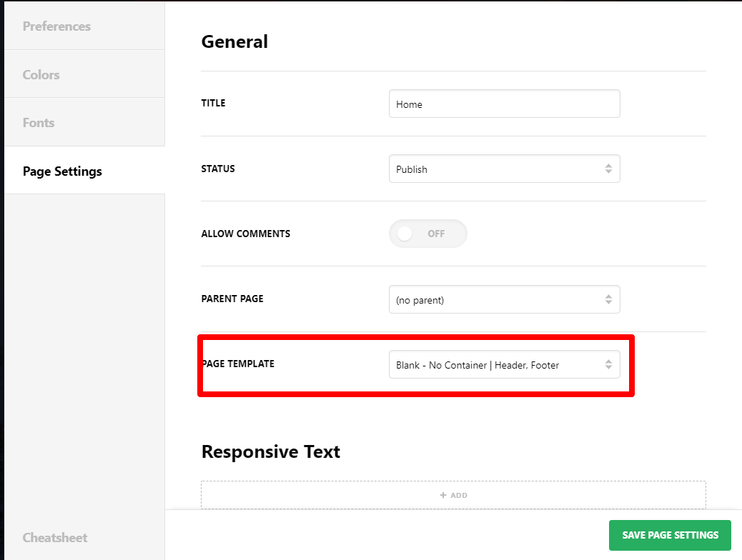Click the OFF label on comments toggle
742x560 pixels.
436,234
